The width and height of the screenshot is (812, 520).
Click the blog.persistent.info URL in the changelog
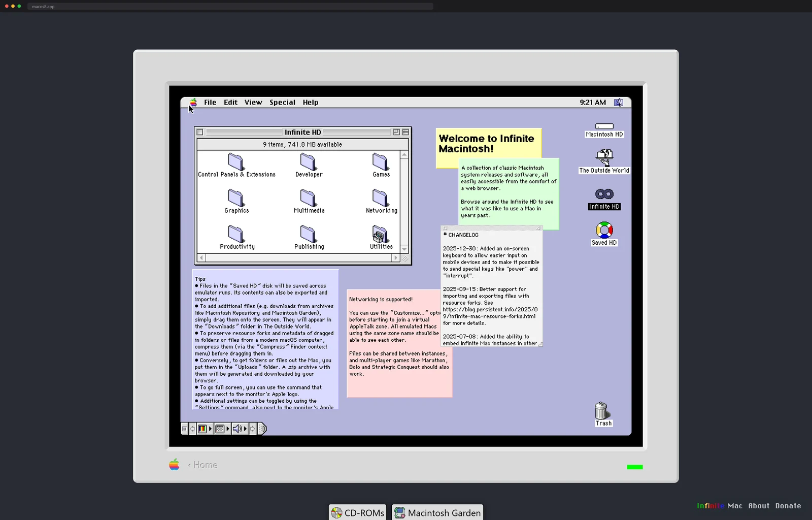490,313
